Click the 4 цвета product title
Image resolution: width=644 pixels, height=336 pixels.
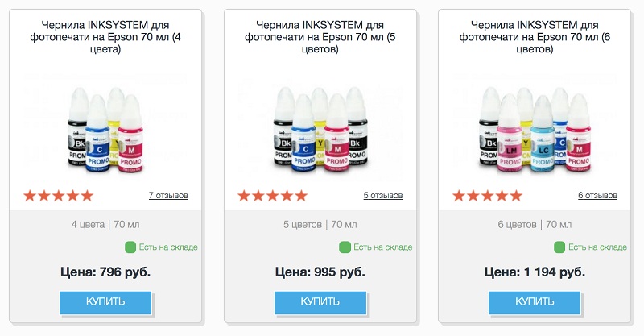(x=105, y=37)
